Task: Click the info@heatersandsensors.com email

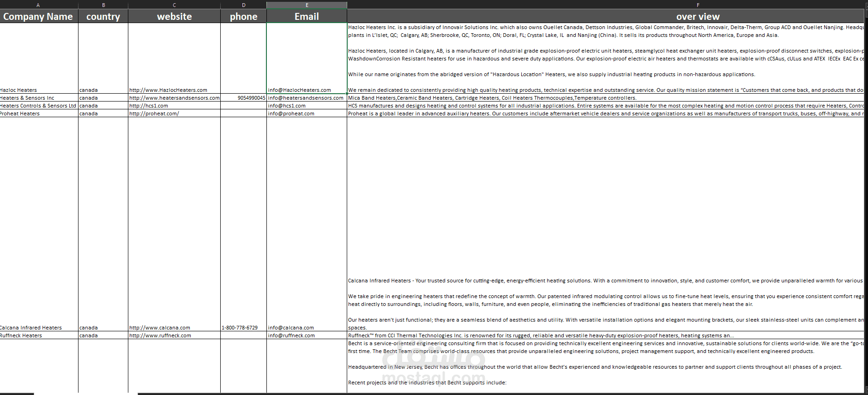Action: (x=307, y=98)
